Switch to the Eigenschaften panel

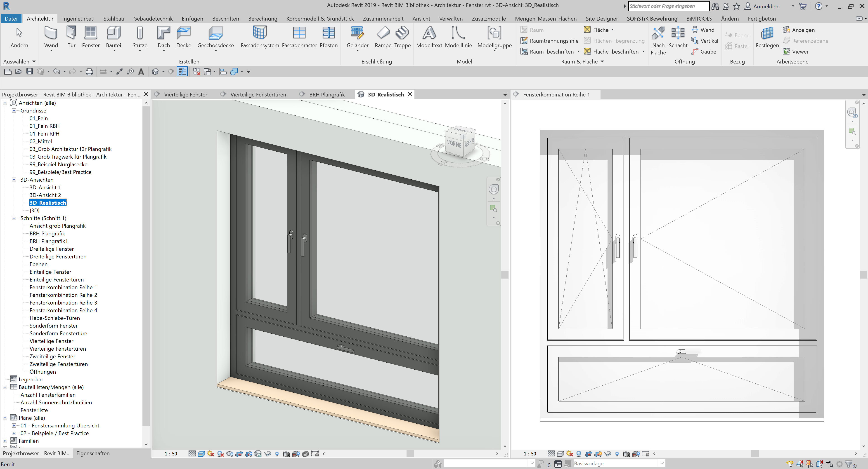coord(93,453)
